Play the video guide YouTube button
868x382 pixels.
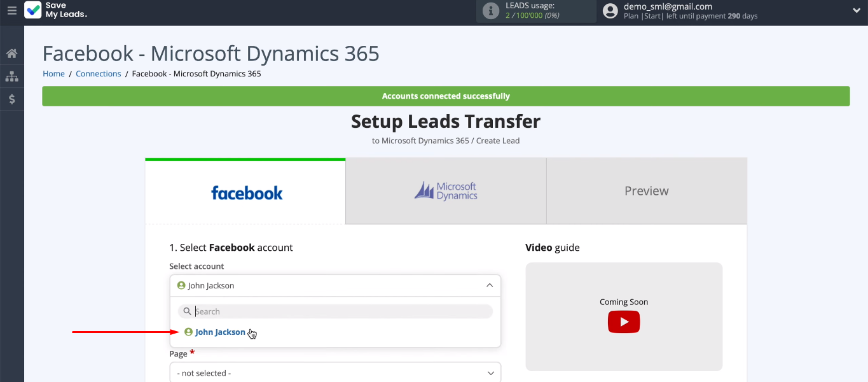[624, 322]
